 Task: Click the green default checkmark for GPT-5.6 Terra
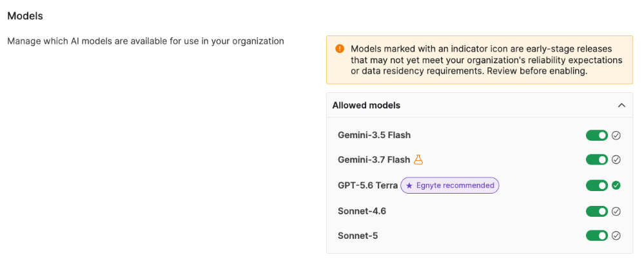[x=616, y=185]
